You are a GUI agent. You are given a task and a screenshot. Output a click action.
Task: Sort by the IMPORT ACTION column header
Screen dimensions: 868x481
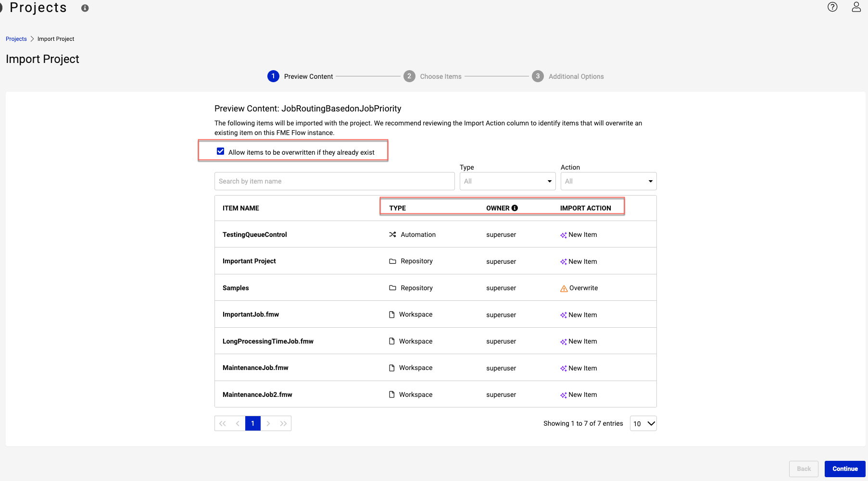(586, 208)
